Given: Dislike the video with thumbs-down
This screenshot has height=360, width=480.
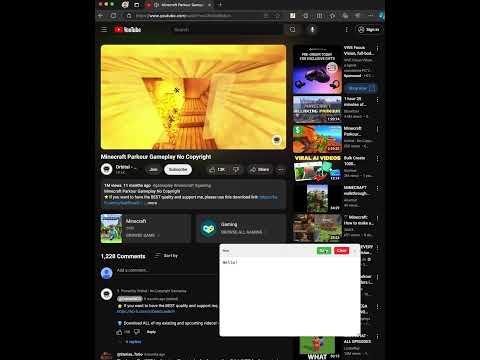Looking at the screenshot, I should [x=236, y=170].
